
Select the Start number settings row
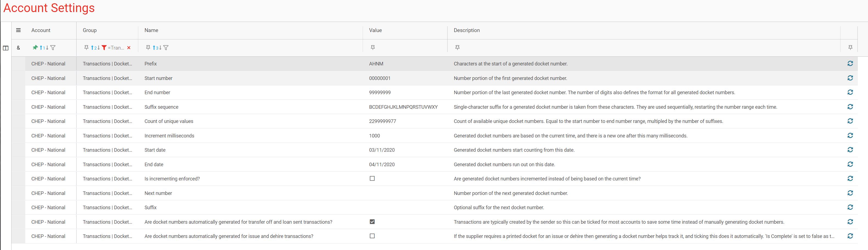(236, 78)
